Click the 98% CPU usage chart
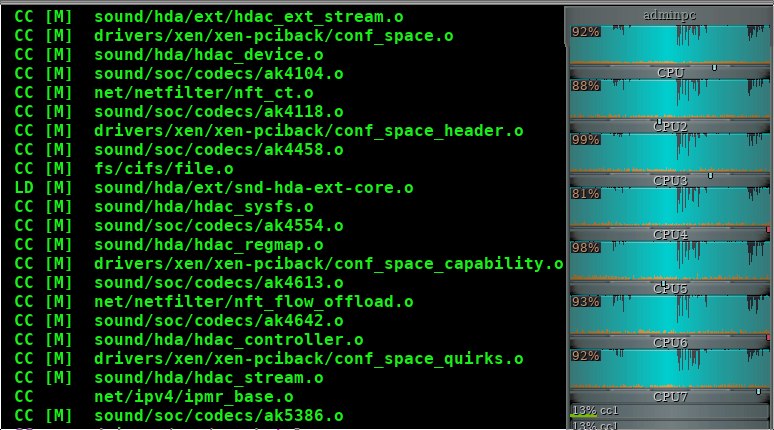Viewport: 774px width, 430px height. 670,260
